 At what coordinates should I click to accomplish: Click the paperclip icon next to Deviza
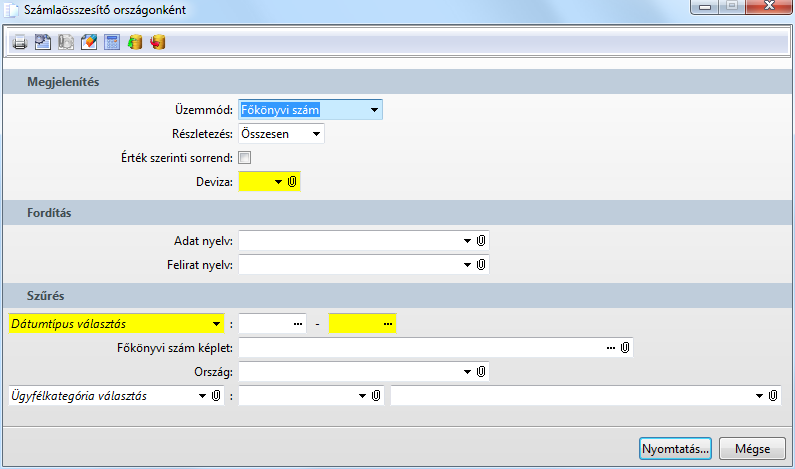pyautogui.click(x=292, y=182)
